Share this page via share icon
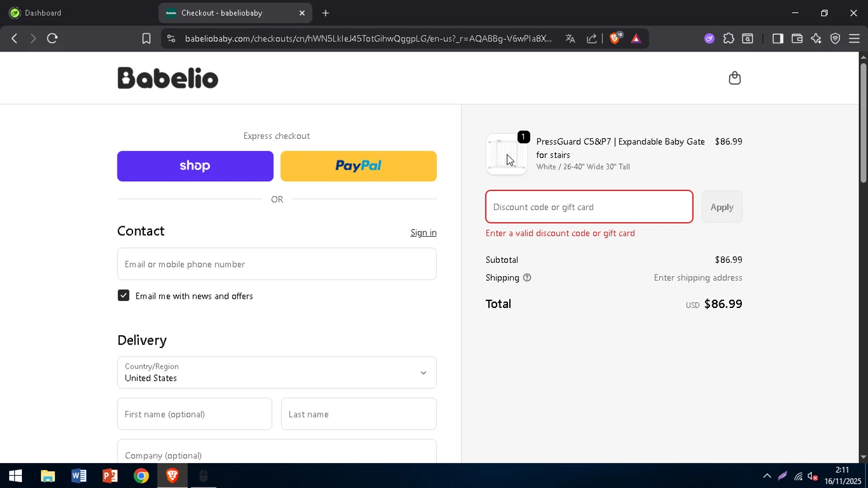The width and height of the screenshot is (868, 488). click(591, 39)
